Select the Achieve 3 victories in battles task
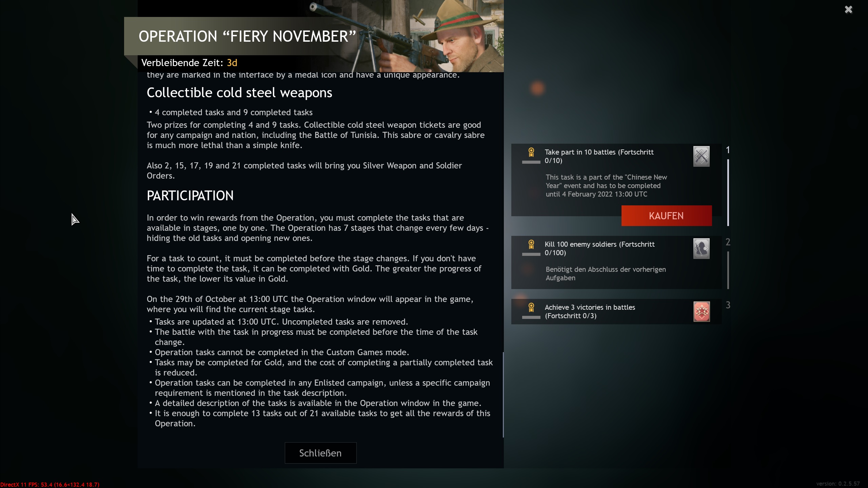This screenshot has height=488, width=868. pyautogui.click(x=616, y=311)
